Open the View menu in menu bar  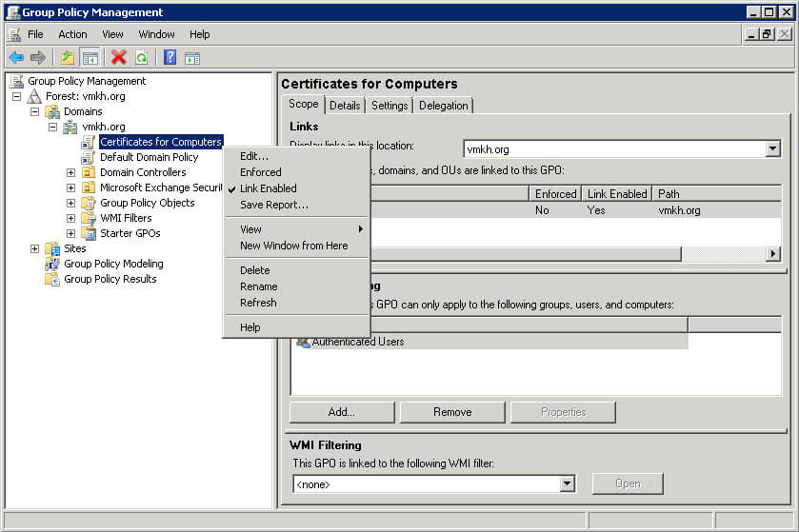tap(112, 34)
